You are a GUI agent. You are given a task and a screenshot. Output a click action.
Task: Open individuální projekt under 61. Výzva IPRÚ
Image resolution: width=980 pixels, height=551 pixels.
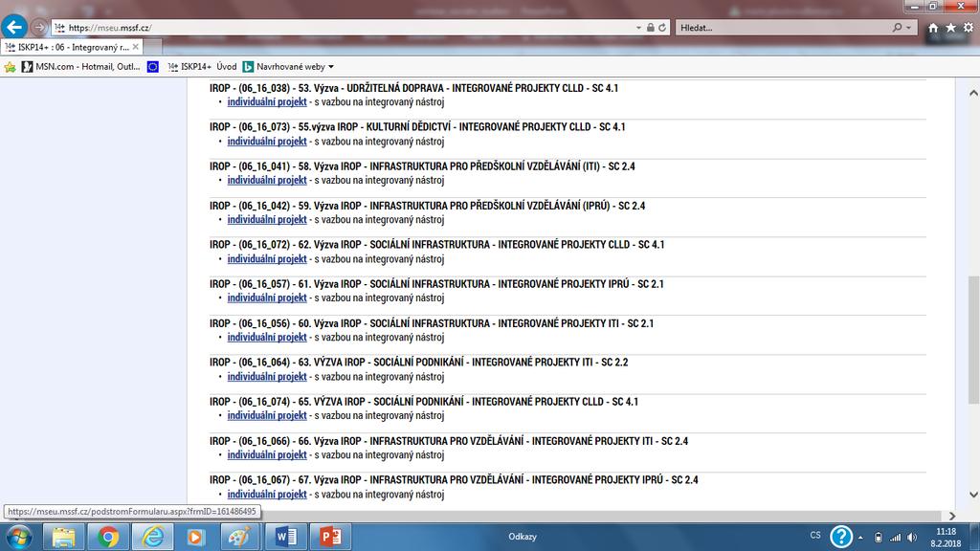(267, 298)
